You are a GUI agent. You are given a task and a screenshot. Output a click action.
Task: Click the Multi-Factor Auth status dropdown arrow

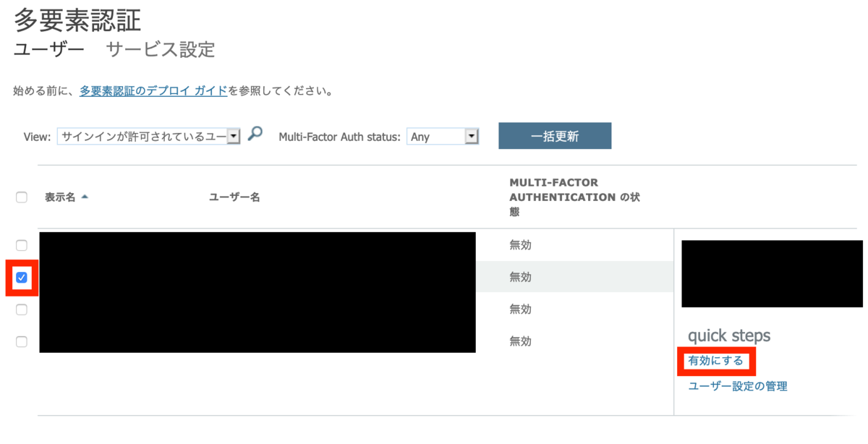472,136
